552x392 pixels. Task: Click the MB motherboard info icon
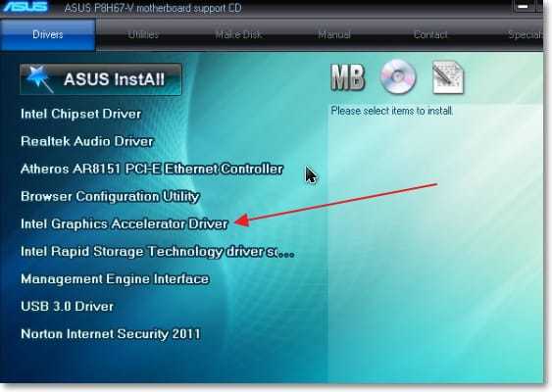click(347, 77)
